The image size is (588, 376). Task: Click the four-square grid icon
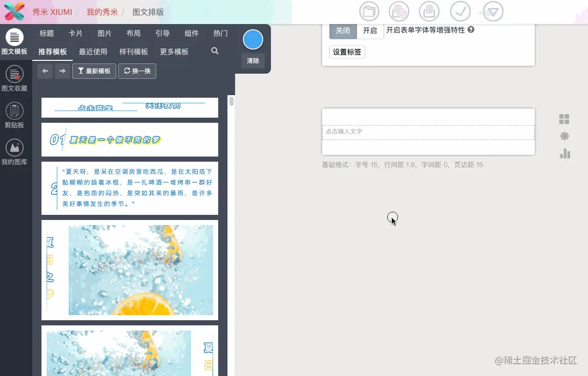(564, 119)
